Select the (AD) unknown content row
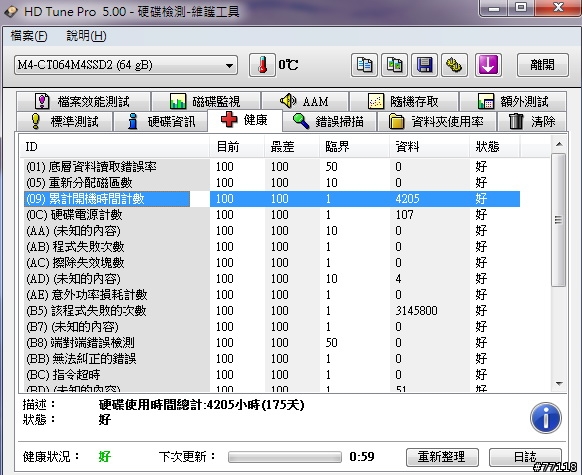The height and width of the screenshot is (475, 582). [272, 278]
